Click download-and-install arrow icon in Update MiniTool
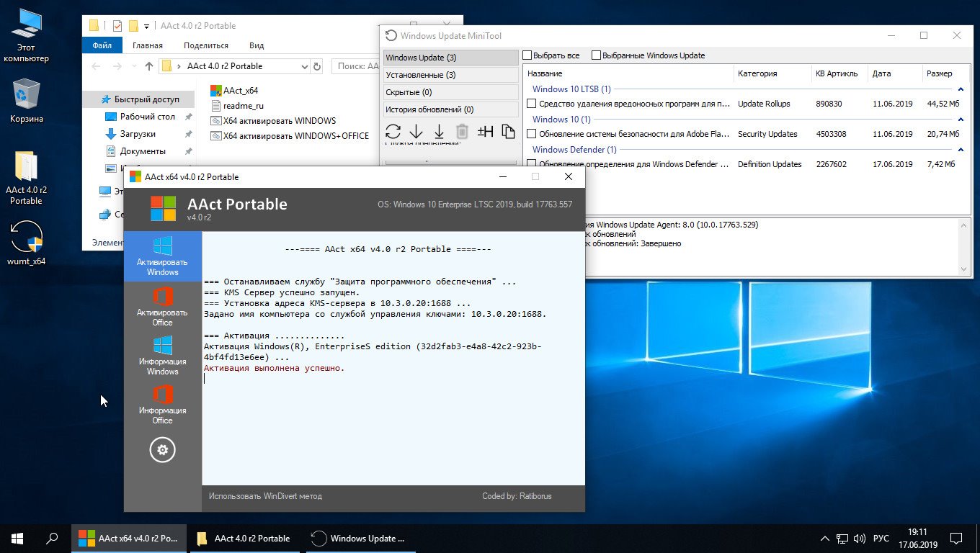Viewport: 980px width, 553px height. tap(439, 131)
